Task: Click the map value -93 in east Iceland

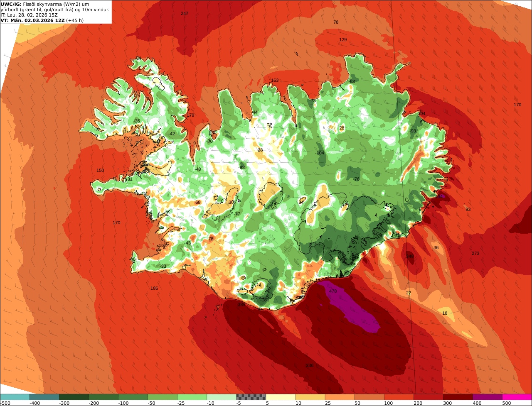Action: pyautogui.click(x=413, y=131)
